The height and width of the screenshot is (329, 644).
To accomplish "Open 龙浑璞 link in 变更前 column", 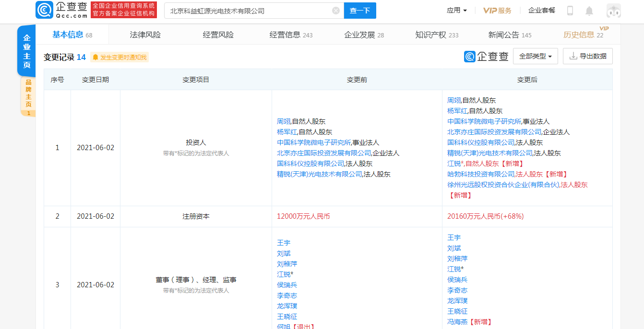I will point(287,306).
